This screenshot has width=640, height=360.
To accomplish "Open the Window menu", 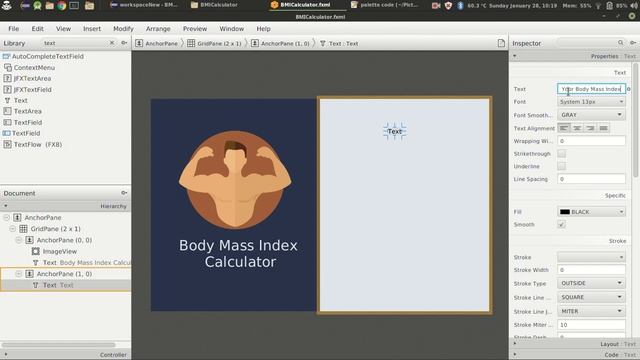I will point(231,29).
